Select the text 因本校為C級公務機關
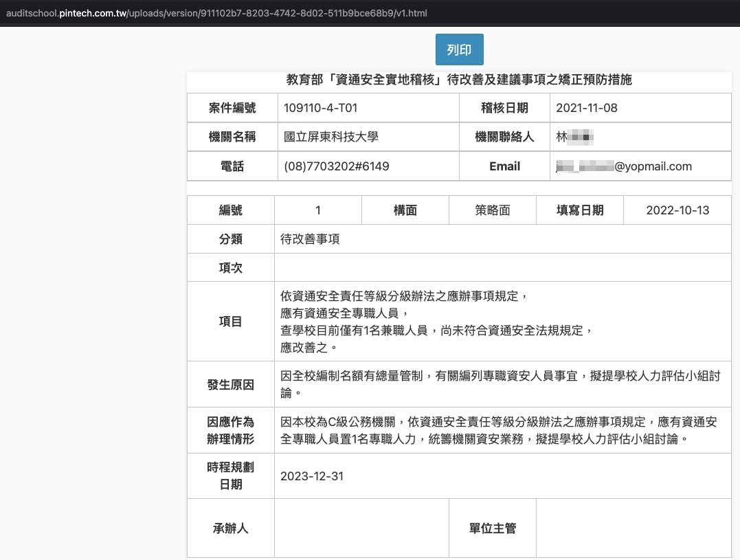The width and height of the screenshot is (740, 560). point(337,422)
